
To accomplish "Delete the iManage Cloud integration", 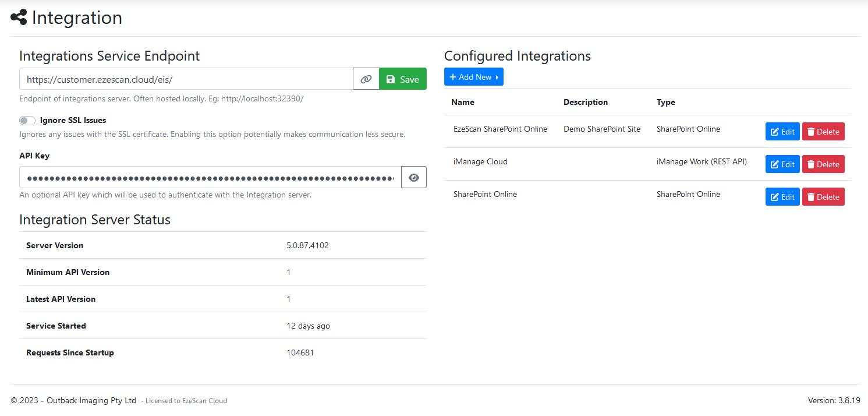I will [x=823, y=164].
